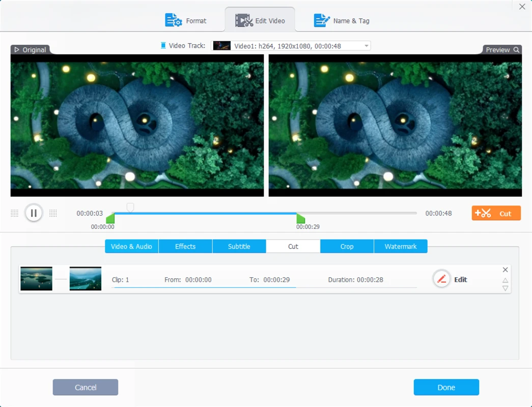Screen dimensions: 532x407
Task: Switch to the Effects tab
Action: [185, 246]
